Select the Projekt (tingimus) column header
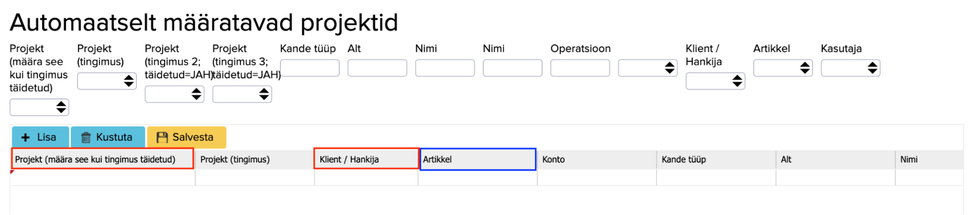This screenshot has height=215, width=980. 254,160
